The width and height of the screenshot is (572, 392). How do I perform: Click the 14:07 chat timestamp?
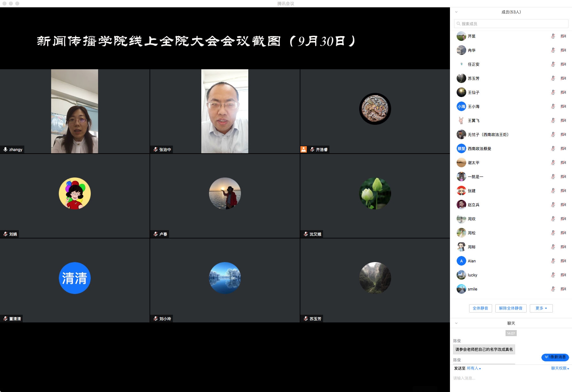point(511,333)
